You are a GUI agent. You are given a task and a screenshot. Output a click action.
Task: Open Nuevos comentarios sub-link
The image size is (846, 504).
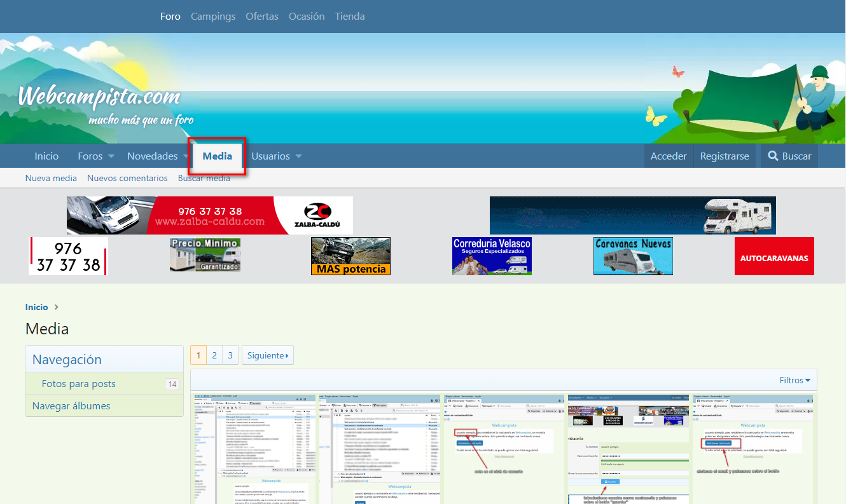[127, 179]
